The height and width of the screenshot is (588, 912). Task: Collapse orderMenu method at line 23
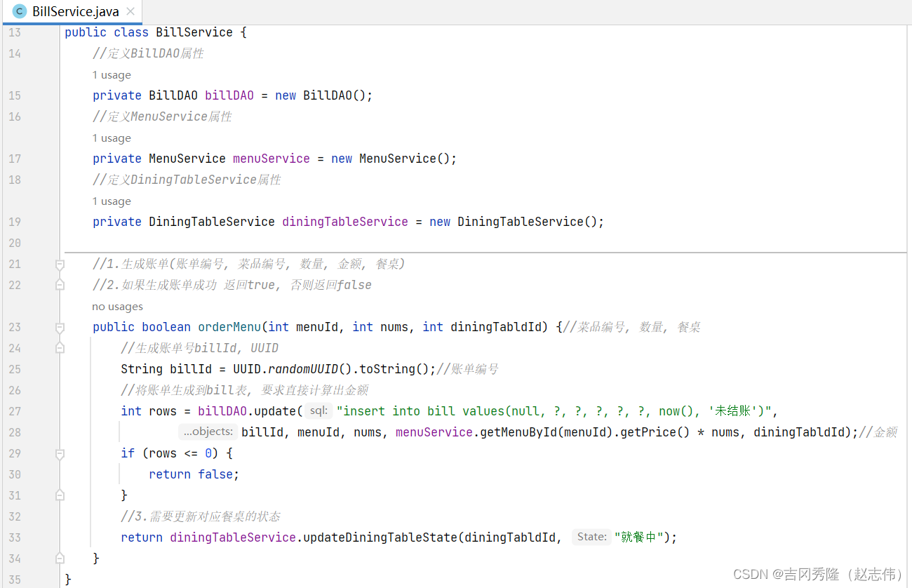point(60,327)
